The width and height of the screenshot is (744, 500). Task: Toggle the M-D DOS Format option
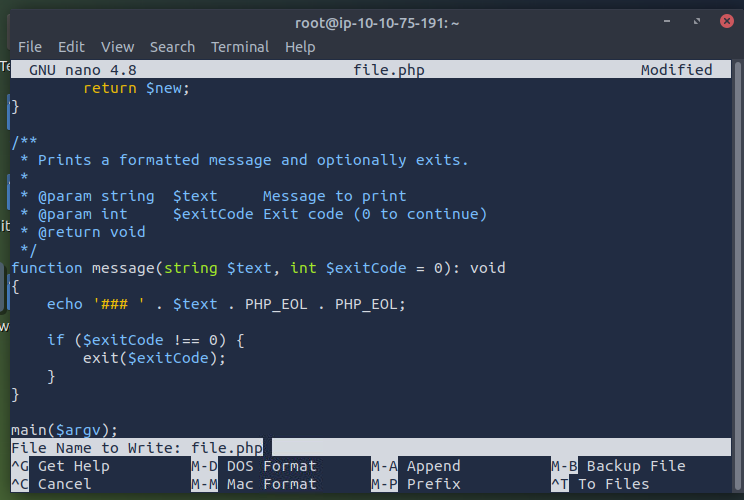(x=253, y=466)
